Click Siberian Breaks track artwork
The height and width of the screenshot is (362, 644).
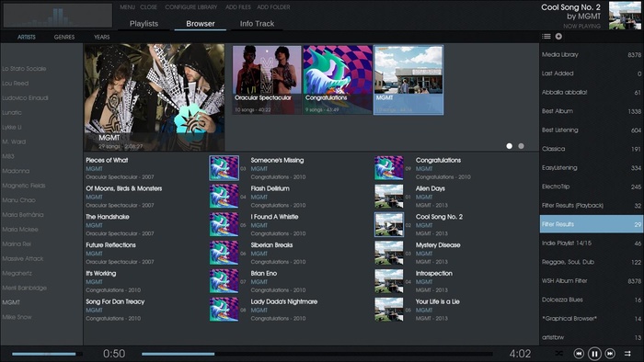click(224, 253)
